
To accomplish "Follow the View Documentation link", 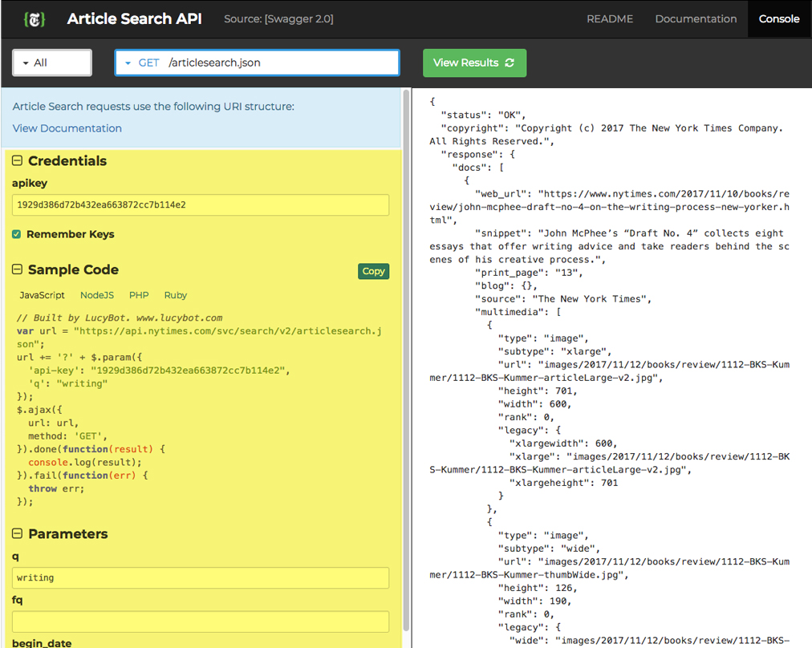I will pos(67,128).
